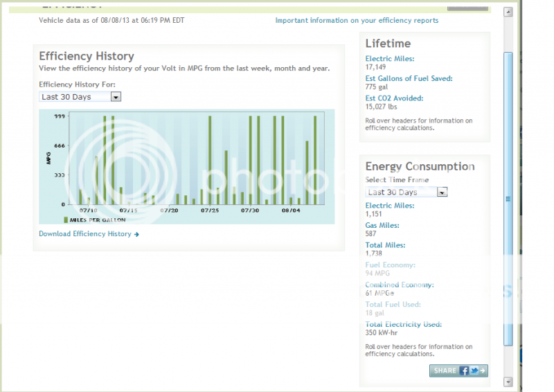Image resolution: width=554 pixels, height=392 pixels.
Task: Click the Download Efficiency History link
Action: click(x=84, y=234)
